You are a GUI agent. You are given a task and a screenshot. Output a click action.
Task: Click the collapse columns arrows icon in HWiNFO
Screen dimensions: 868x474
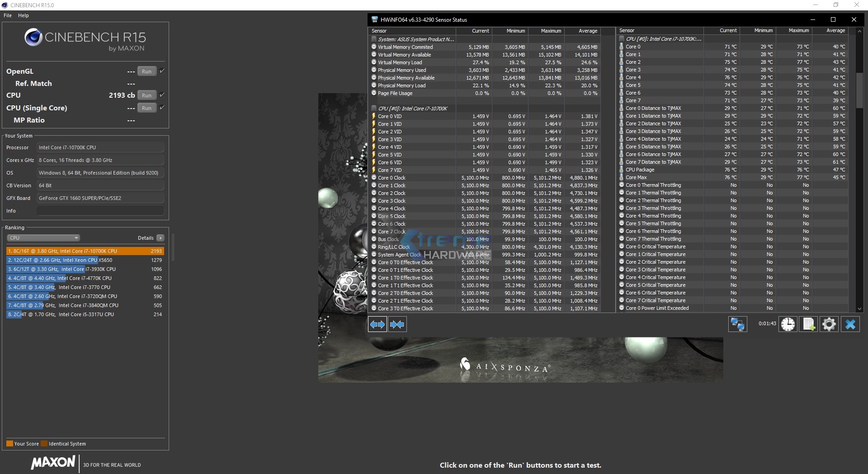point(397,324)
